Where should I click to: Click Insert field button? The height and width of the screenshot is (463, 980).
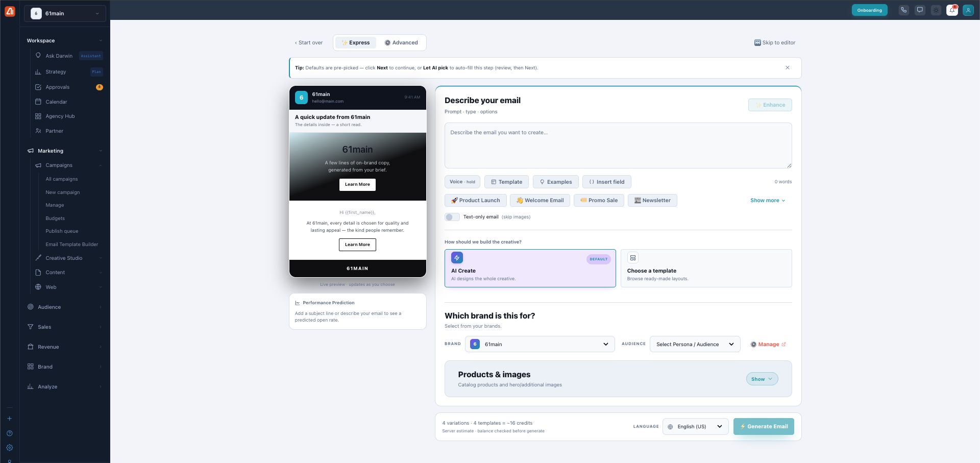pyautogui.click(x=607, y=182)
